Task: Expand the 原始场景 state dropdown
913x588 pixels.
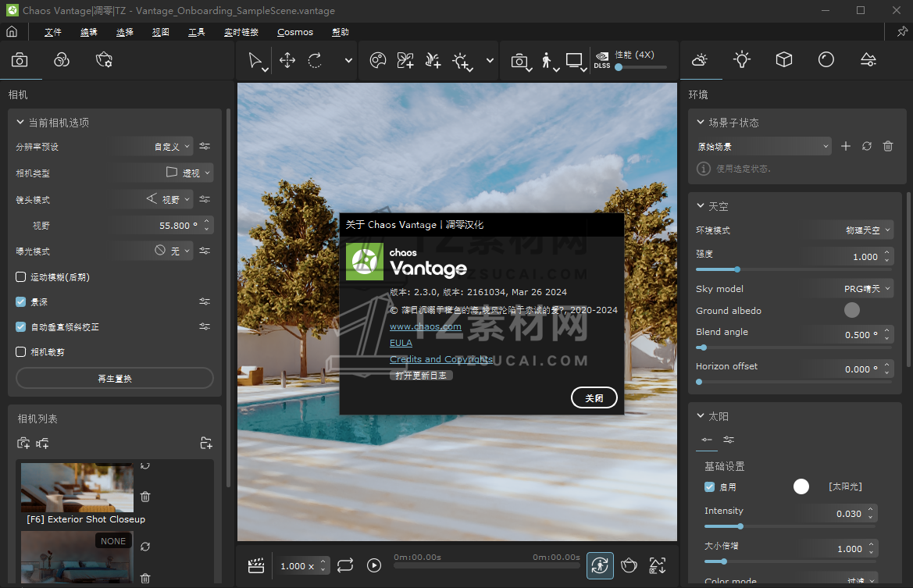Action: coord(826,146)
